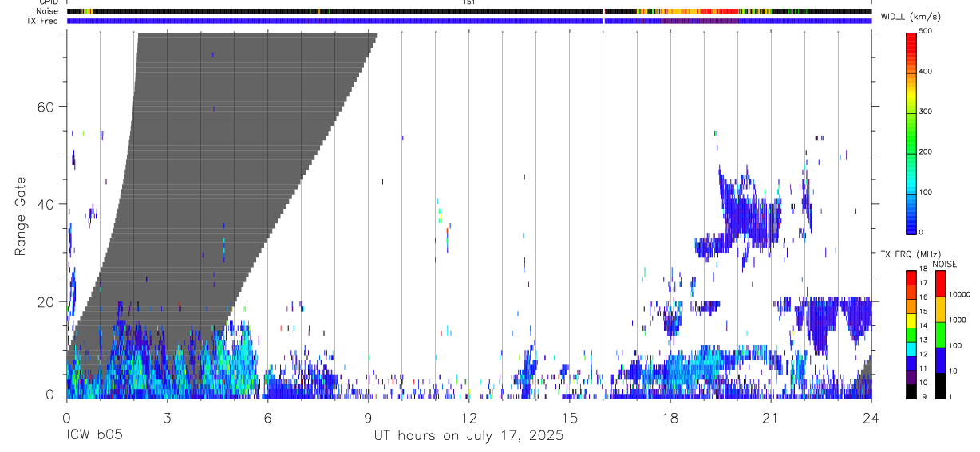Click the Noise row label
The height and width of the screenshot is (452, 980).
coord(49,11)
